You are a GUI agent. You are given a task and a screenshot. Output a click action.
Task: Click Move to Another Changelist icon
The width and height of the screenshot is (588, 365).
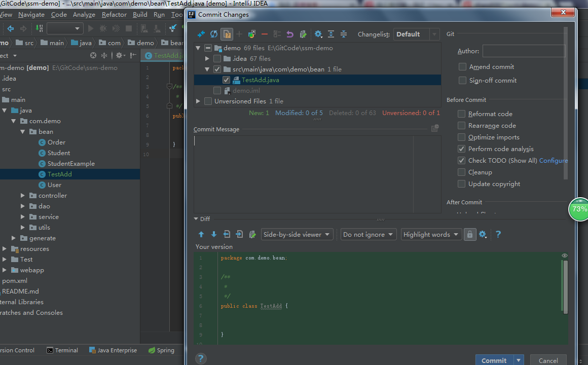[252, 34]
